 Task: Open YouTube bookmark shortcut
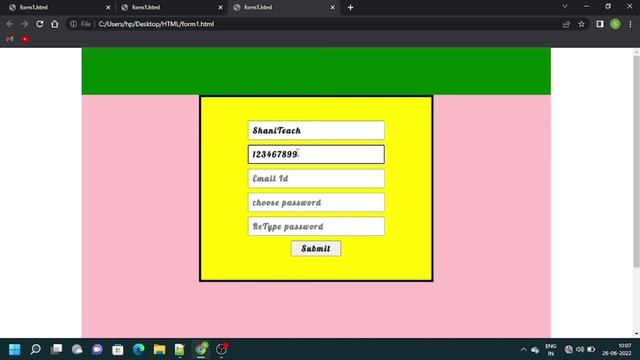tap(25, 39)
